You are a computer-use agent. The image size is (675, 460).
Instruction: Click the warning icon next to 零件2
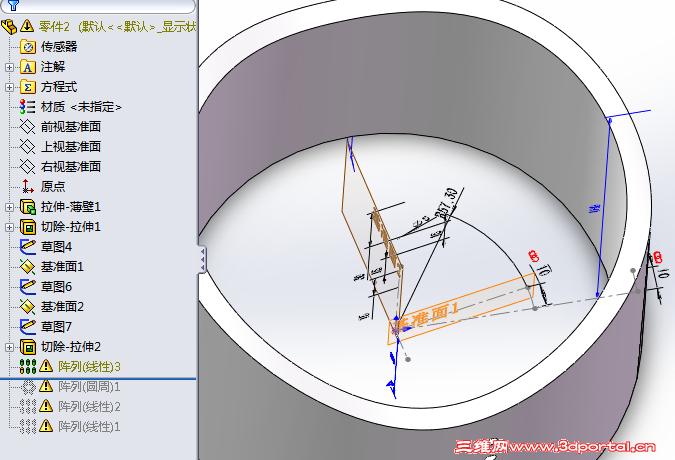[x=27, y=26]
